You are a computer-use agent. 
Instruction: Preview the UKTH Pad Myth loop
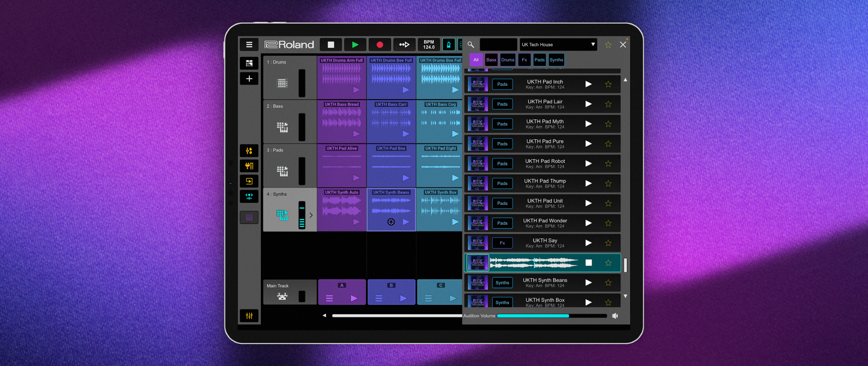coord(588,124)
